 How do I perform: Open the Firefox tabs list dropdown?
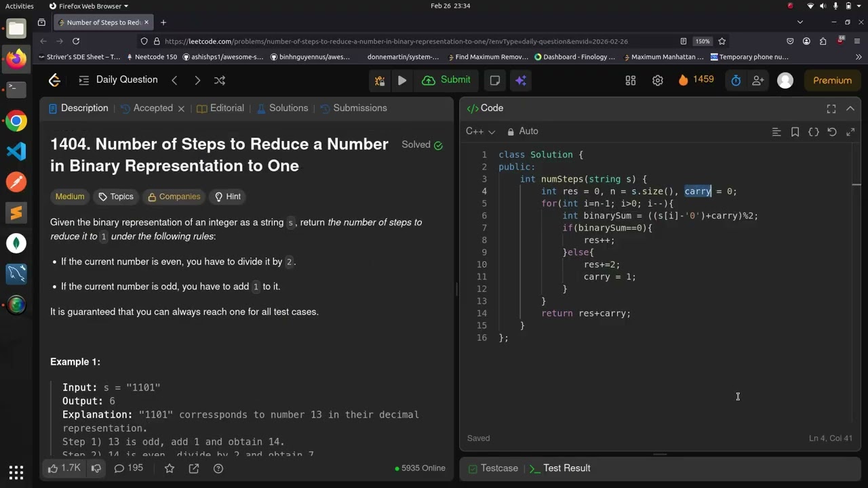(800, 22)
